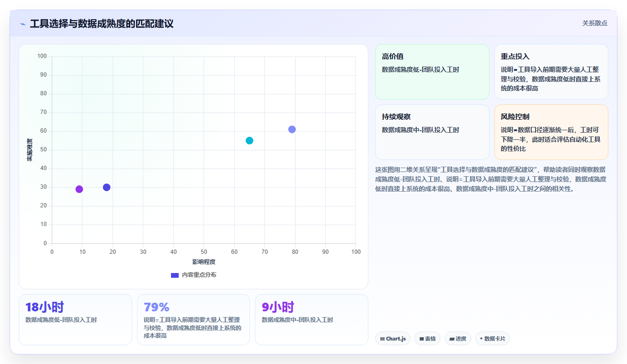Click the indigo scatter point near x=18
The height and width of the screenshot is (364, 627).
pyautogui.click(x=106, y=187)
